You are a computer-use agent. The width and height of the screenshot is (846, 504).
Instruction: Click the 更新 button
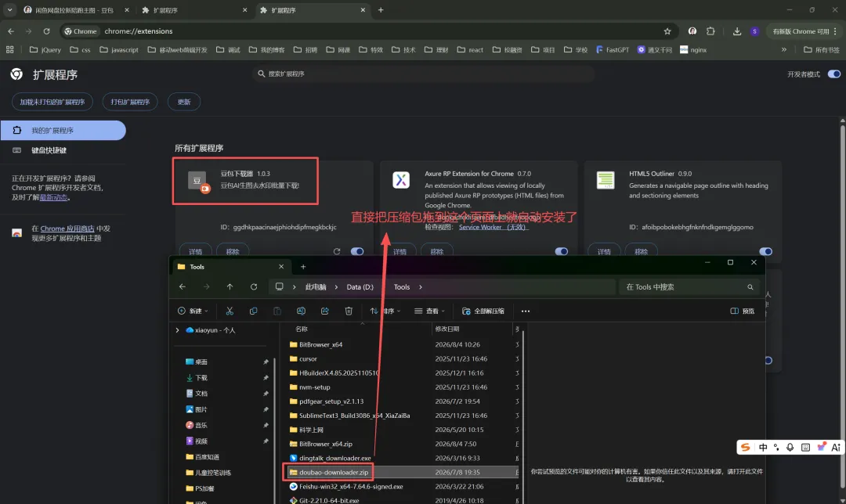pos(184,102)
